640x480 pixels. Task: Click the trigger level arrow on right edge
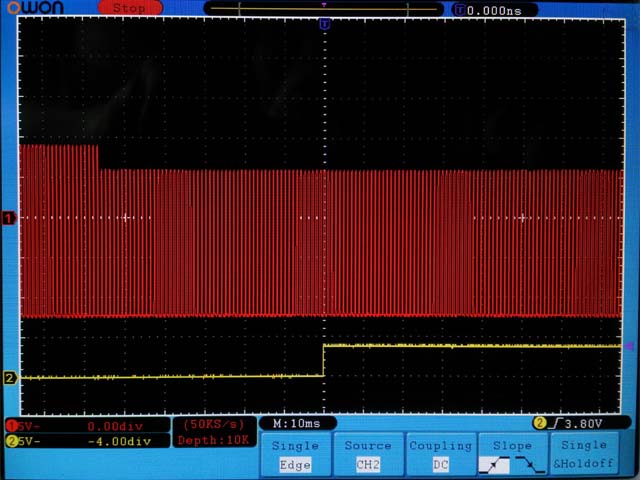tap(629, 346)
